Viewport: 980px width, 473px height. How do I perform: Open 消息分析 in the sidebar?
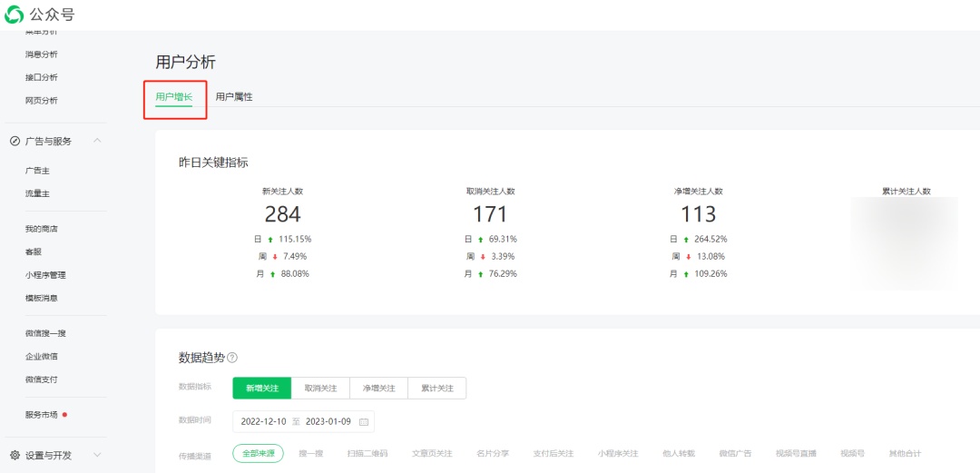[x=41, y=54]
